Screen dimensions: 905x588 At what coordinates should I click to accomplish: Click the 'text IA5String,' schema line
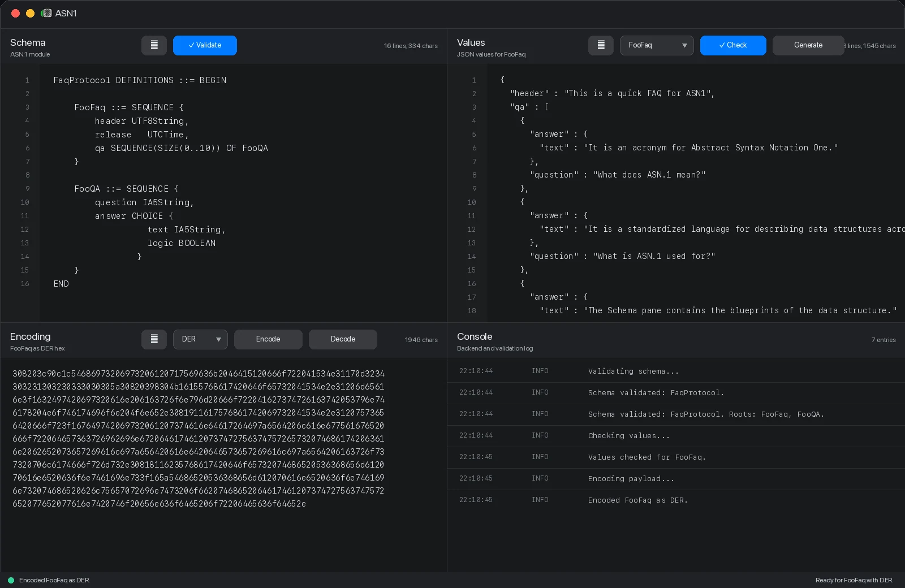pyautogui.click(x=187, y=230)
